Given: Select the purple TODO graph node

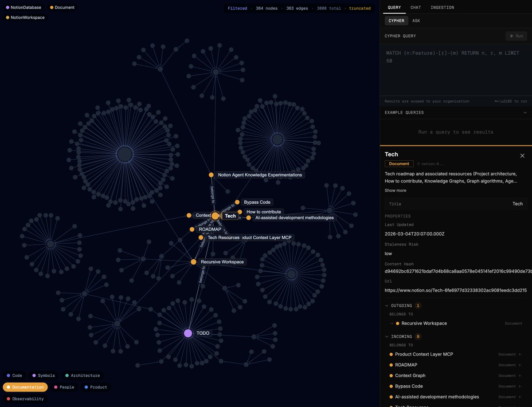Looking at the screenshot, I should (x=188, y=333).
